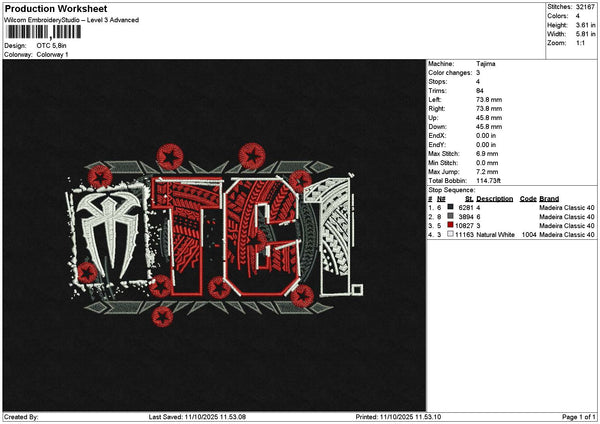Click the 'Up:' measurement label
The height and width of the screenshot is (424, 600).
433,118
